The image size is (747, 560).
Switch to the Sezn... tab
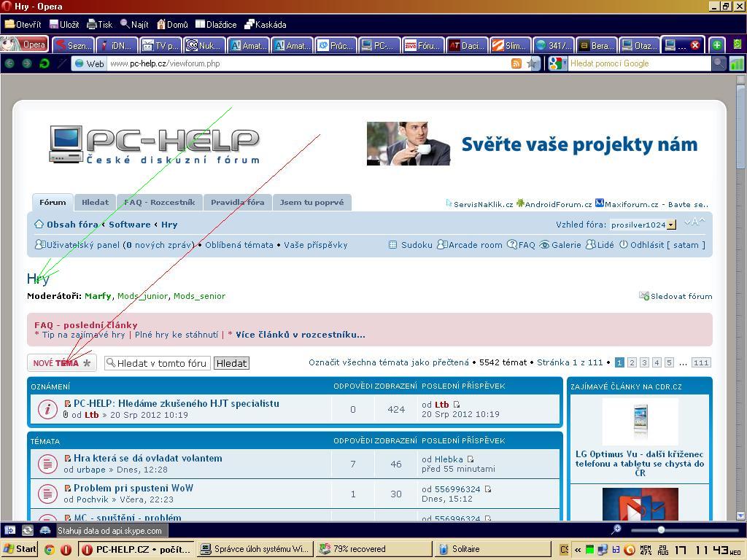pyautogui.click(x=73, y=45)
